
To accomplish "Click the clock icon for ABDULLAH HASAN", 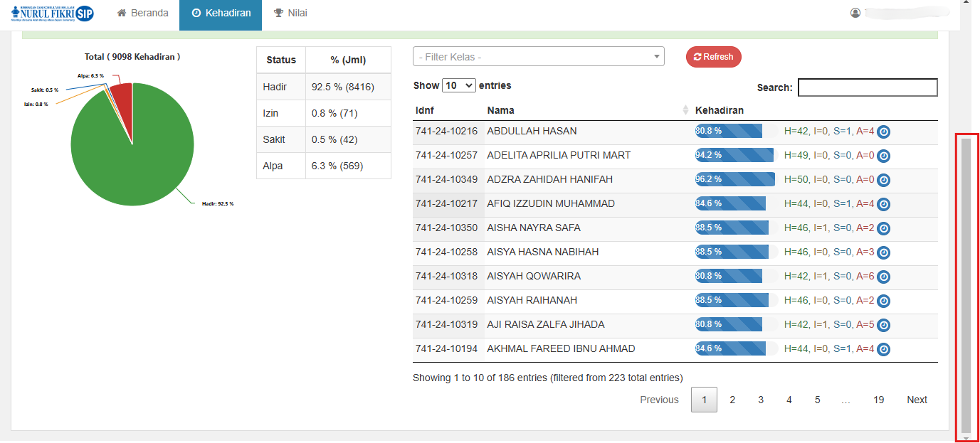I will (883, 132).
